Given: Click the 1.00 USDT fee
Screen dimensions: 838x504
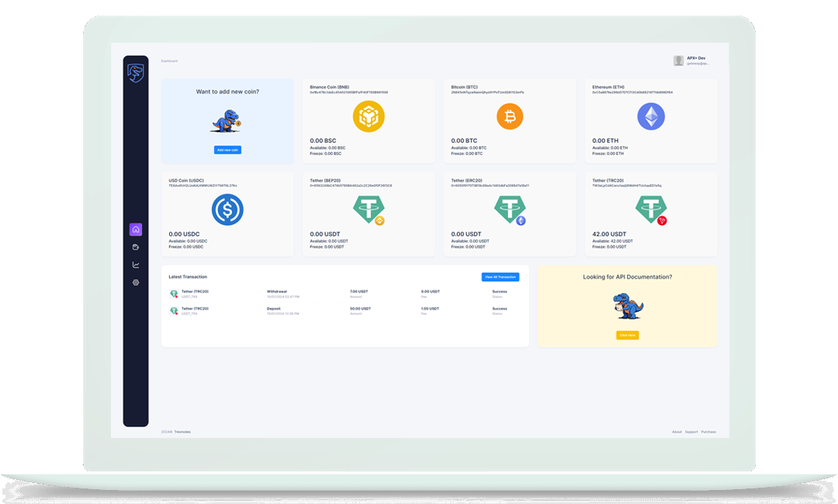Looking at the screenshot, I should click(430, 309).
